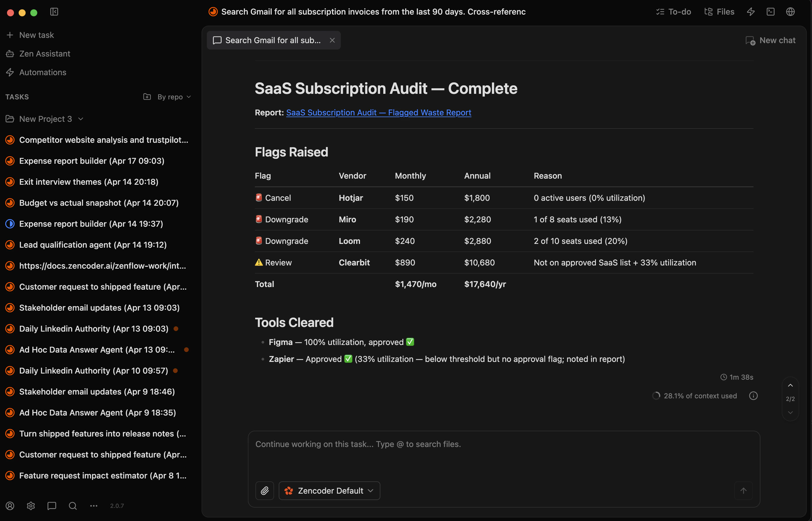Click the Zen Assistant robot icon
The height and width of the screenshot is (521, 812).
10,53
